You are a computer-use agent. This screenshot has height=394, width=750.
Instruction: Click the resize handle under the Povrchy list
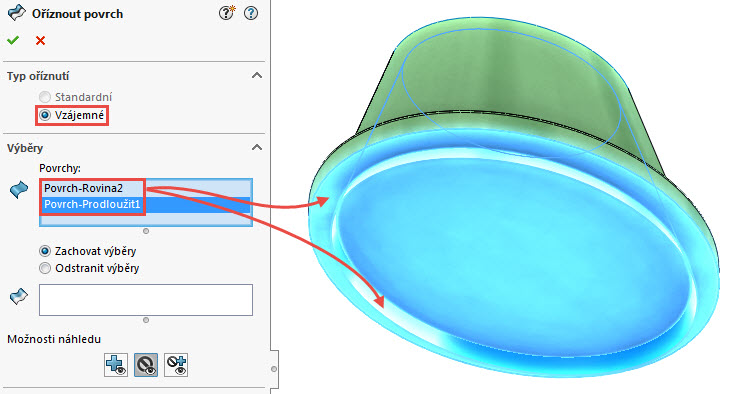tap(146, 231)
